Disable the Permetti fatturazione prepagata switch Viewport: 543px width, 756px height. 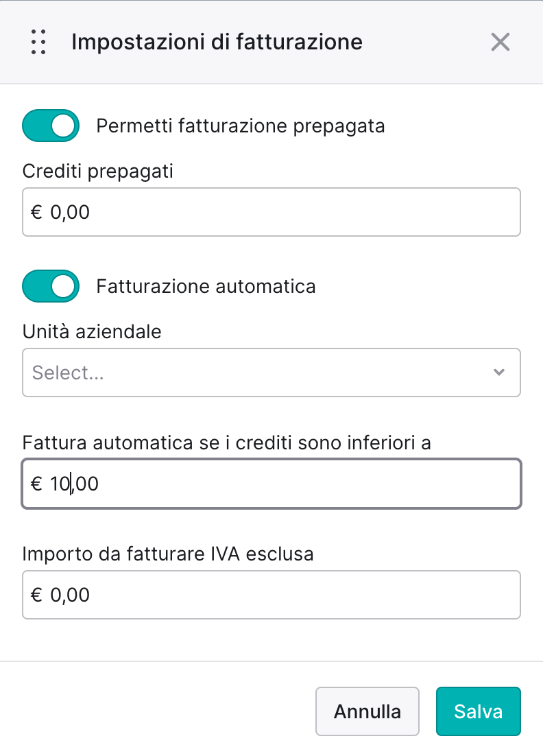(51, 126)
